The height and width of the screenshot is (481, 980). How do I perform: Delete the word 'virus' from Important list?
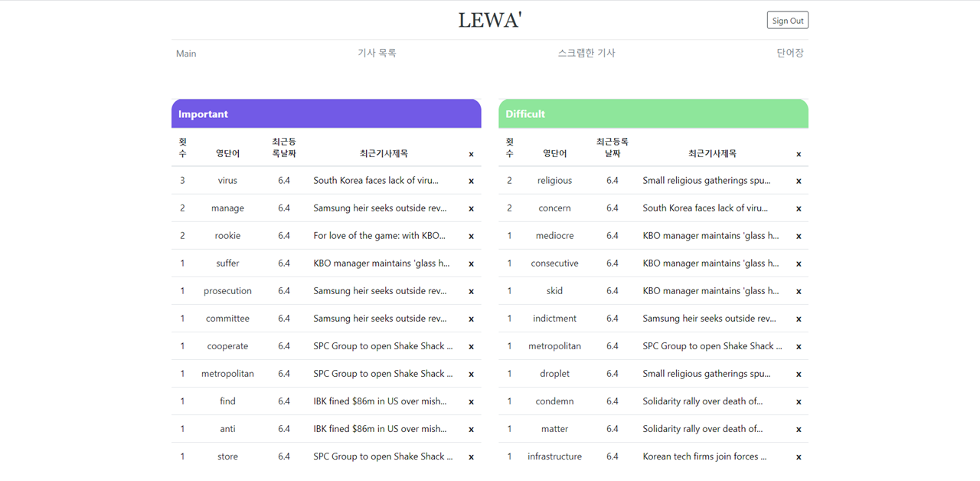click(x=471, y=181)
